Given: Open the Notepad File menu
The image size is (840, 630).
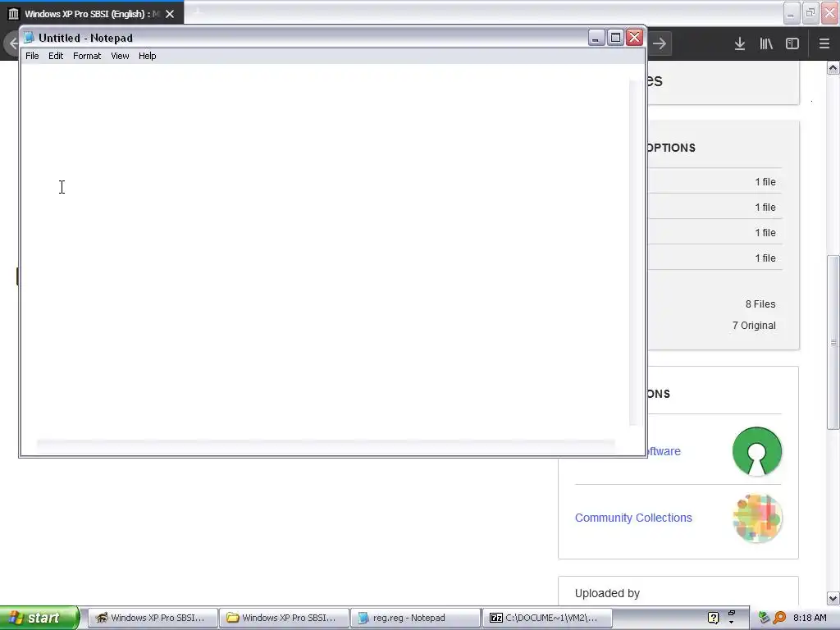Looking at the screenshot, I should point(32,56).
